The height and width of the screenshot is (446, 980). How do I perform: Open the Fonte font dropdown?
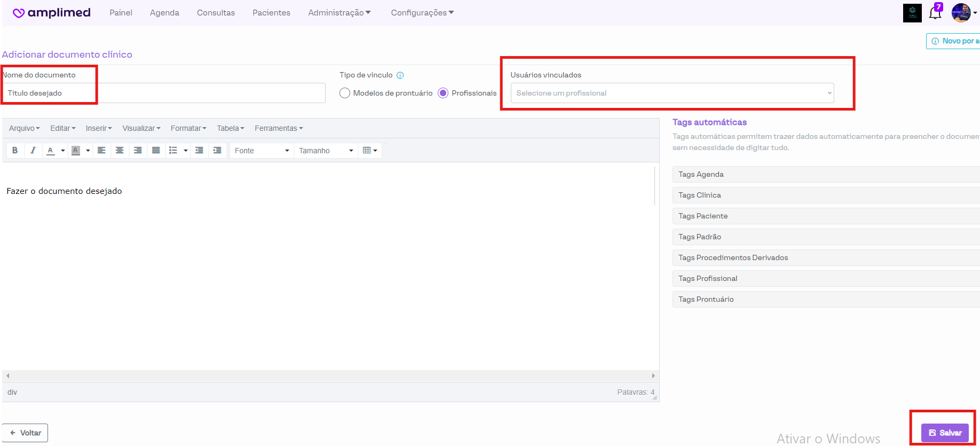(262, 151)
